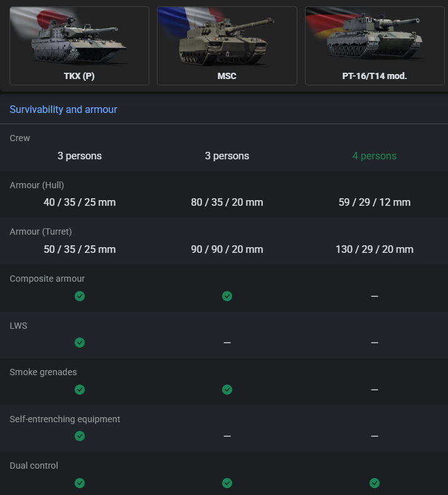
Task: Click the Composite armour row label
Action: coord(47,279)
